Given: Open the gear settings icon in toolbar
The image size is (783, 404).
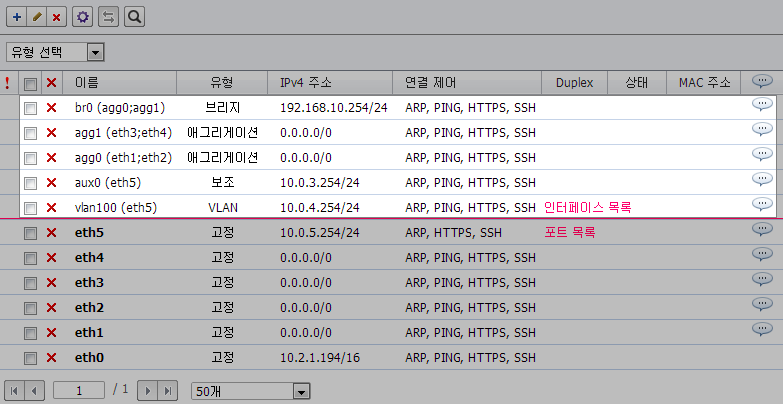Looking at the screenshot, I should pyautogui.click(x=83, y=17).
